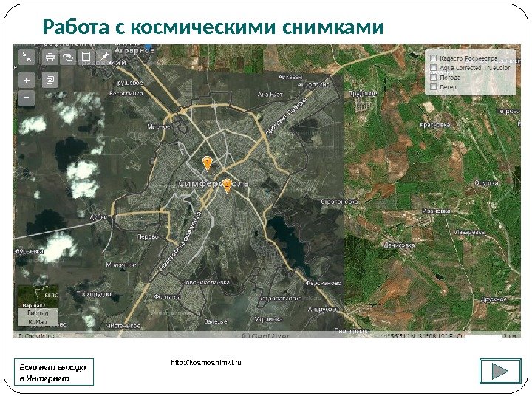Viewport: 532px width, 399px height.
Task: Click the Чистенькое settlement label
Action: 123,326
